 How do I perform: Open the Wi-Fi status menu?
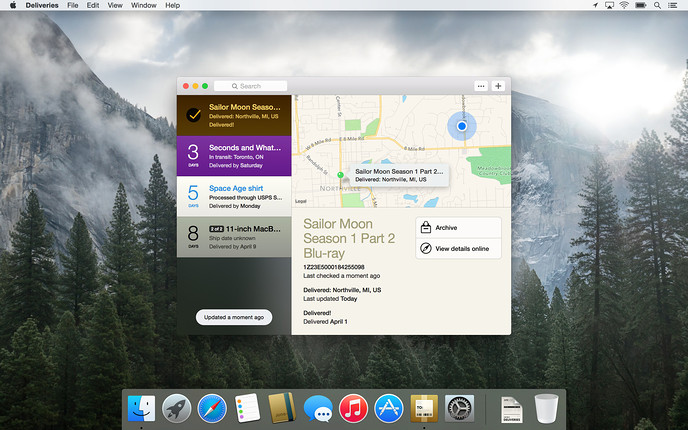624,5
